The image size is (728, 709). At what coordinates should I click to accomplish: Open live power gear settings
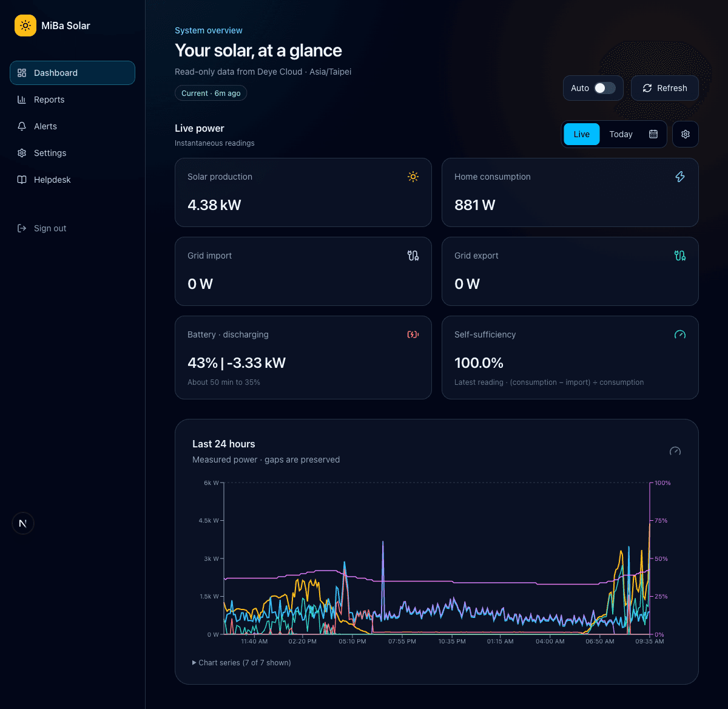coord(686,134)
